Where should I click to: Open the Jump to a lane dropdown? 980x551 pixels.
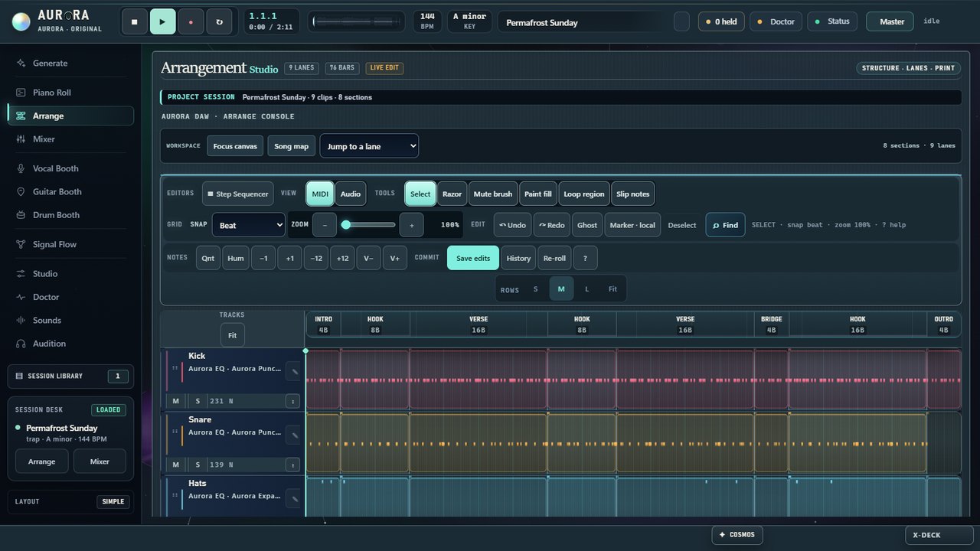point(369,146)
